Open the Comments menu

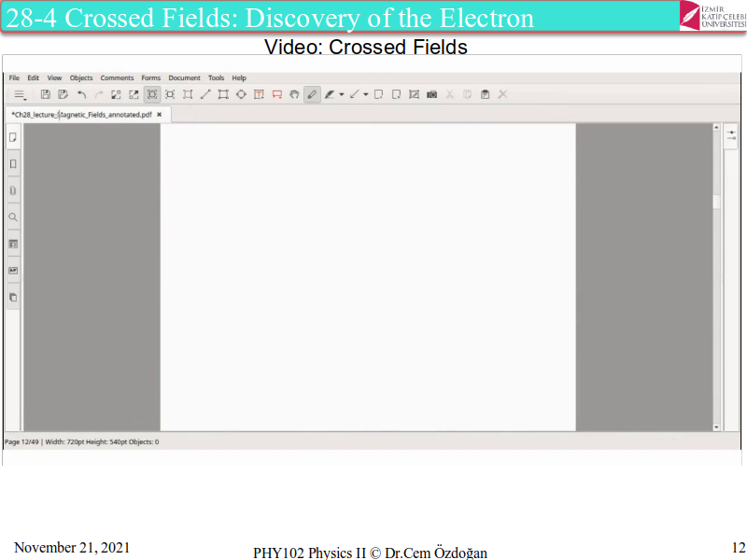(x=117, y=78)
